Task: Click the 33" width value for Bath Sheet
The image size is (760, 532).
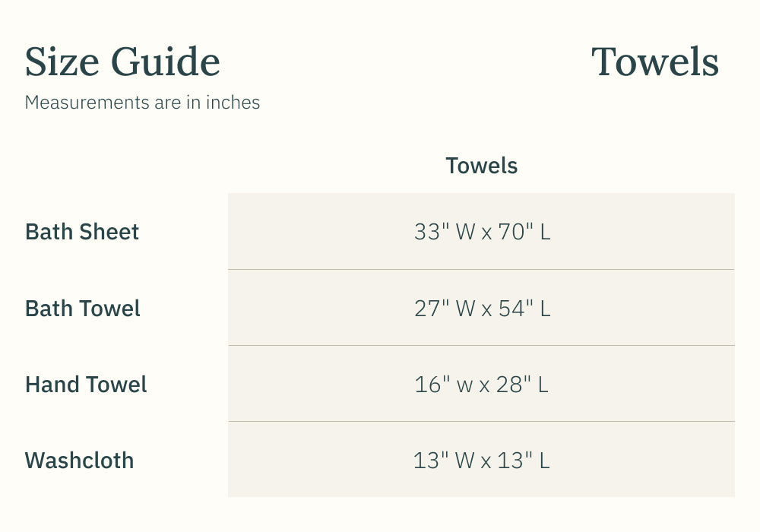Action: click(x=431, y=232)
